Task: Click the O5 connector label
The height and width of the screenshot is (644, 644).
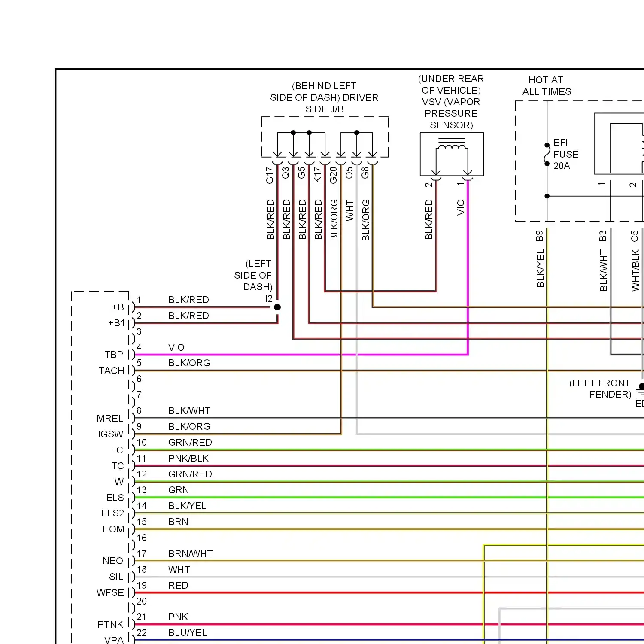Action: click(349, 173)
